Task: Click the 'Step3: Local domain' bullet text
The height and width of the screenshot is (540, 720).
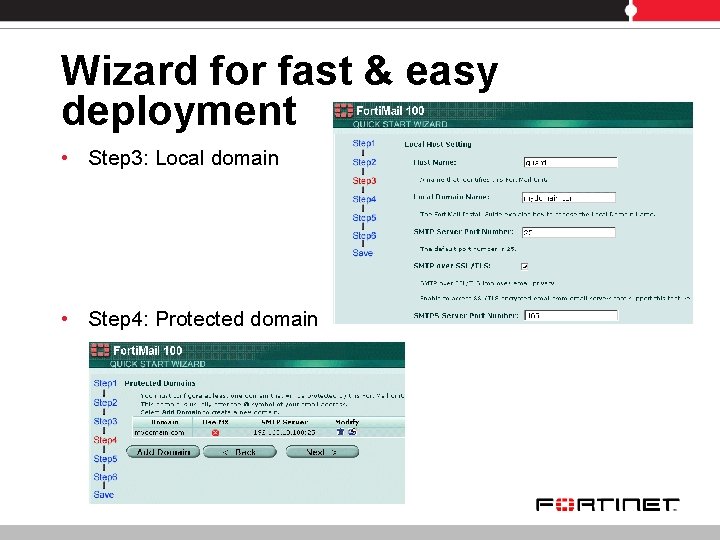Action: pos(183,158)
